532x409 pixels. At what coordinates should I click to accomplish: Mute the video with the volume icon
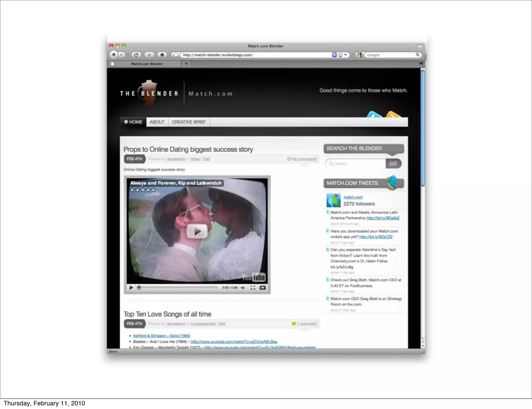243,288
